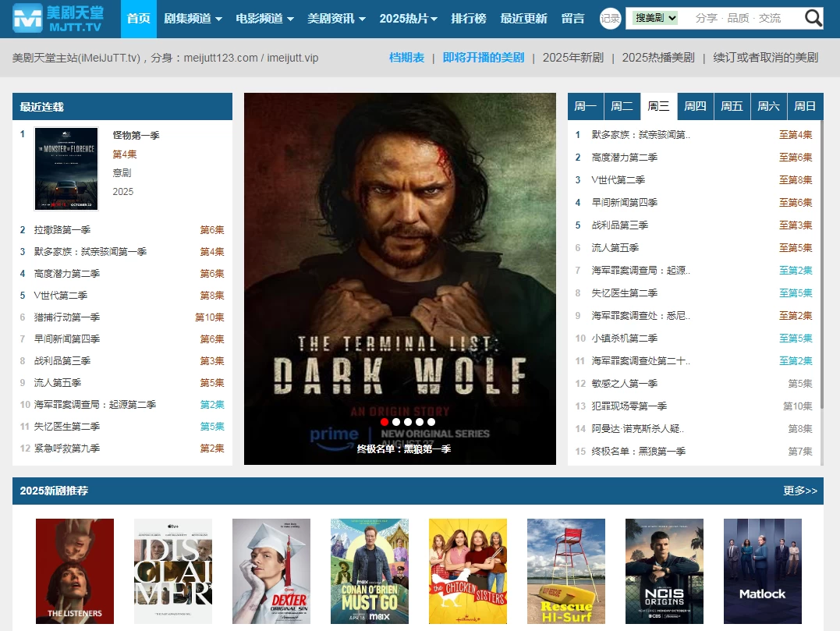Open the 记录 history circle button
The width and height of the screenshot is (840, 631).
pos(610,19)
